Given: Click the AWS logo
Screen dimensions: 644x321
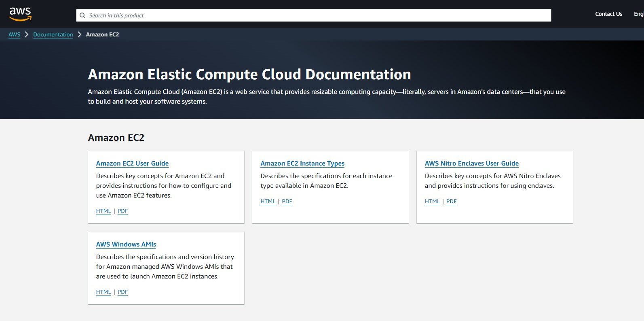Looking at the screenshot, I should (x=20, y=14).
